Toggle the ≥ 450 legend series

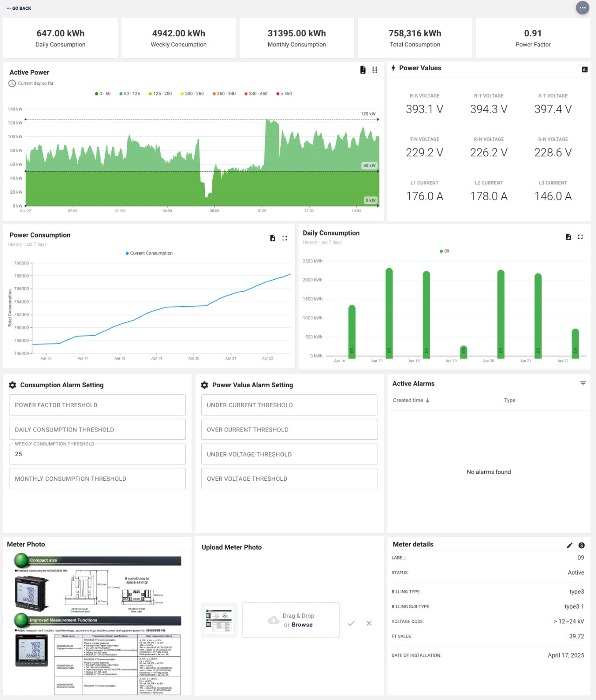click(284, 94)
